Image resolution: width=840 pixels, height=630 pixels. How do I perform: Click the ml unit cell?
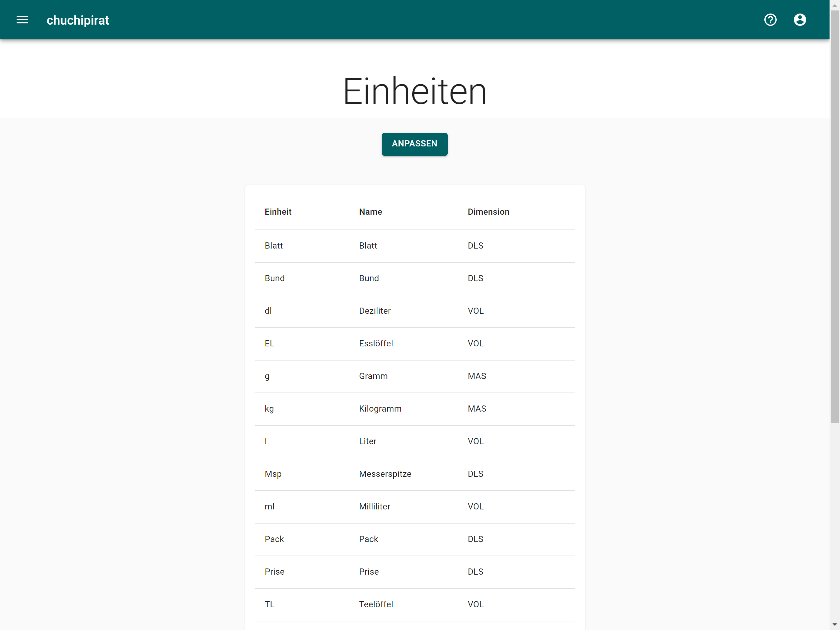point(269,507)
